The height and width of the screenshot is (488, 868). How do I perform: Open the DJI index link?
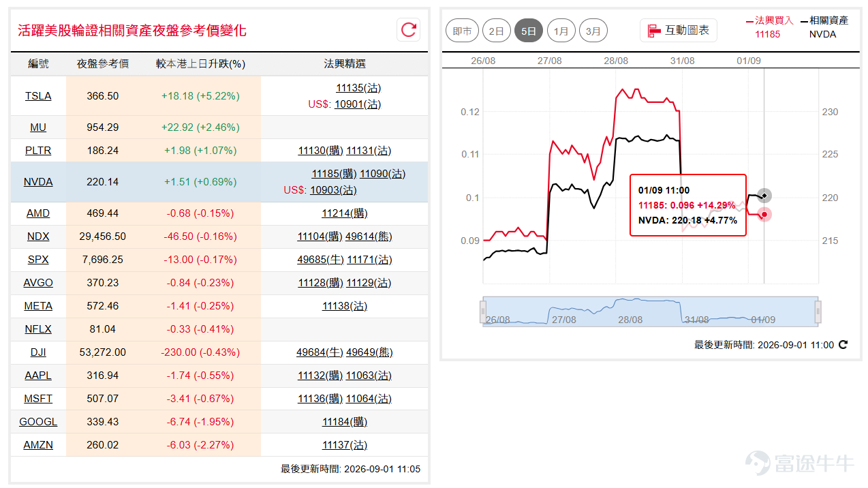[x=38, y=352]
